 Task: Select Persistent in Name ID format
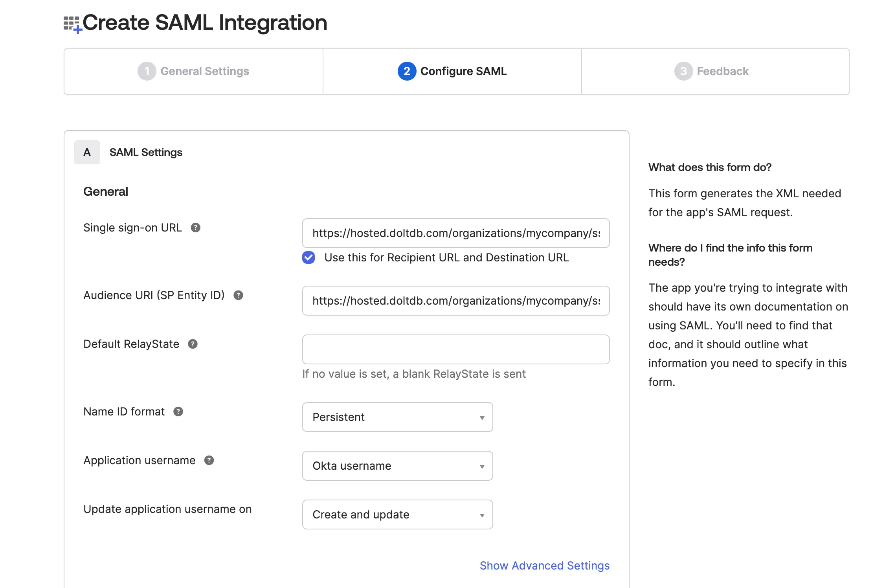(x=397, y=417)
